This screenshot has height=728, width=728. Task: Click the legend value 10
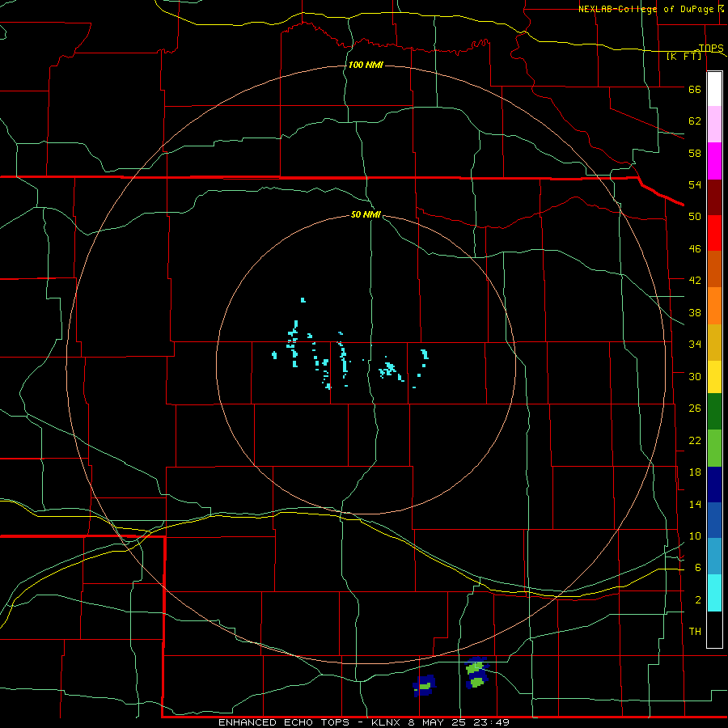click(695, 536)
